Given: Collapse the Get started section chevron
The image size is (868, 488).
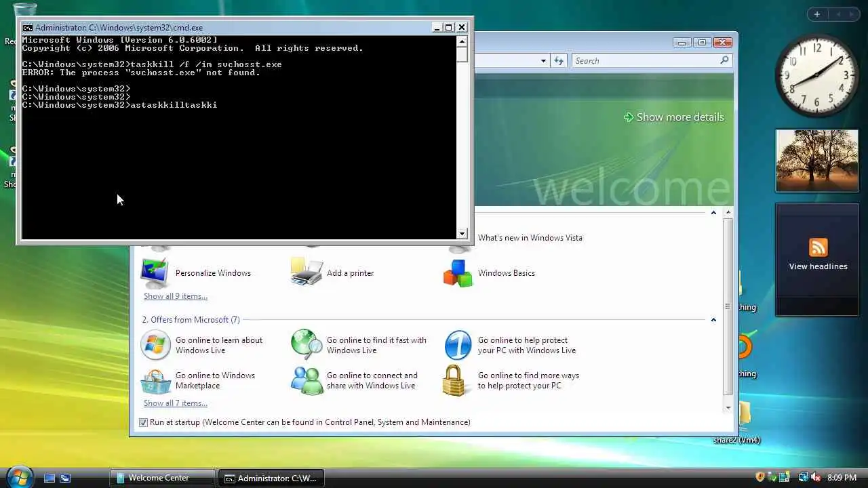Looking at the screenshot, I should click(713, 213).
